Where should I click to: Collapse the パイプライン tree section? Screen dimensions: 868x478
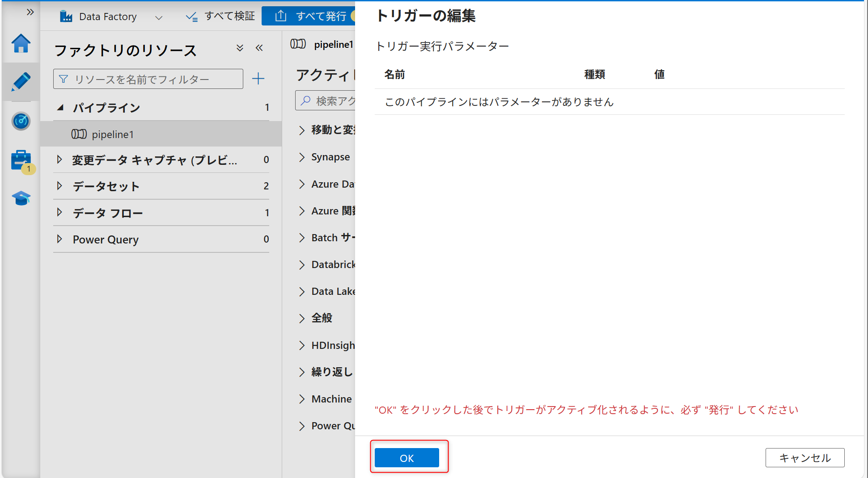pos(60,108)
